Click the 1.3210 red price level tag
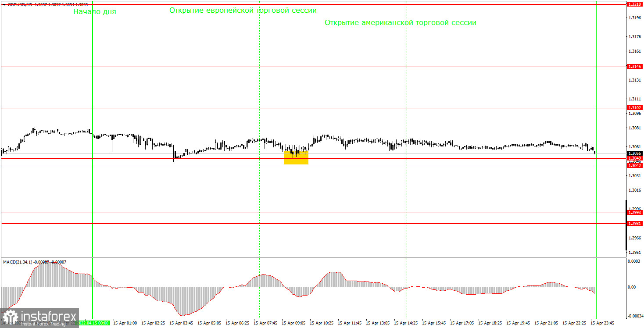This screenshot has width=644, height=328. pyautogui.click(x=635, y=4)
